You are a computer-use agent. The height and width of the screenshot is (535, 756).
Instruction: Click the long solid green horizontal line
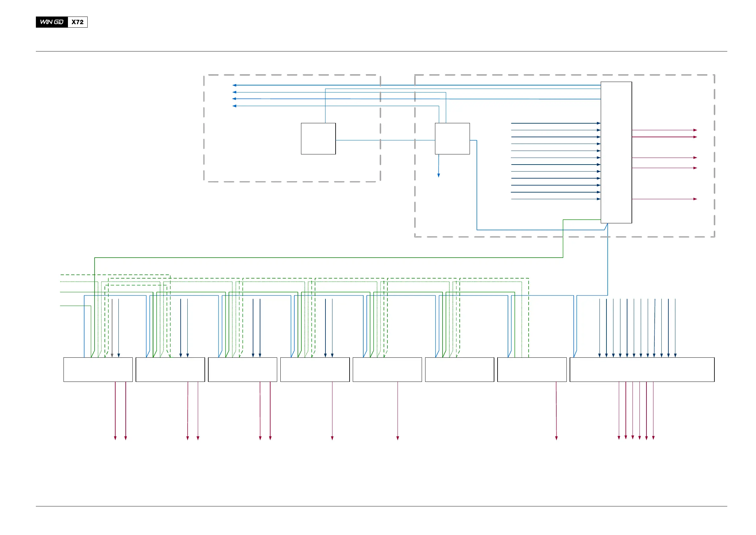click(329, 258)
